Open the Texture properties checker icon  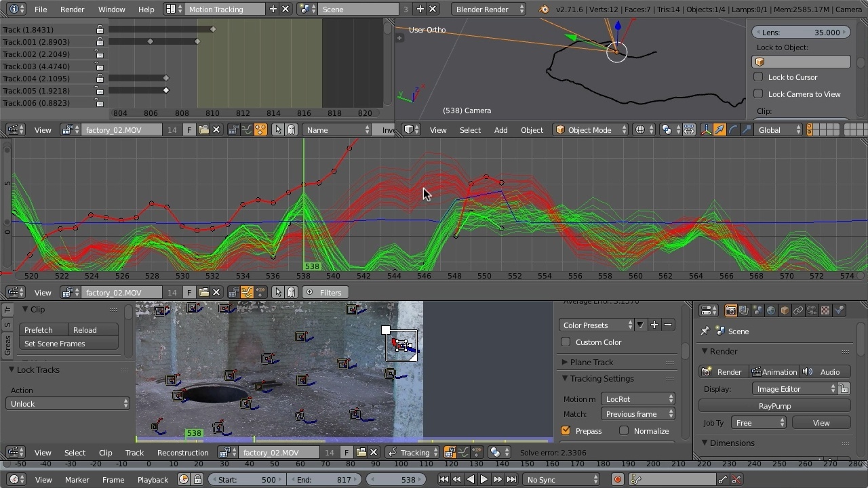825,310
